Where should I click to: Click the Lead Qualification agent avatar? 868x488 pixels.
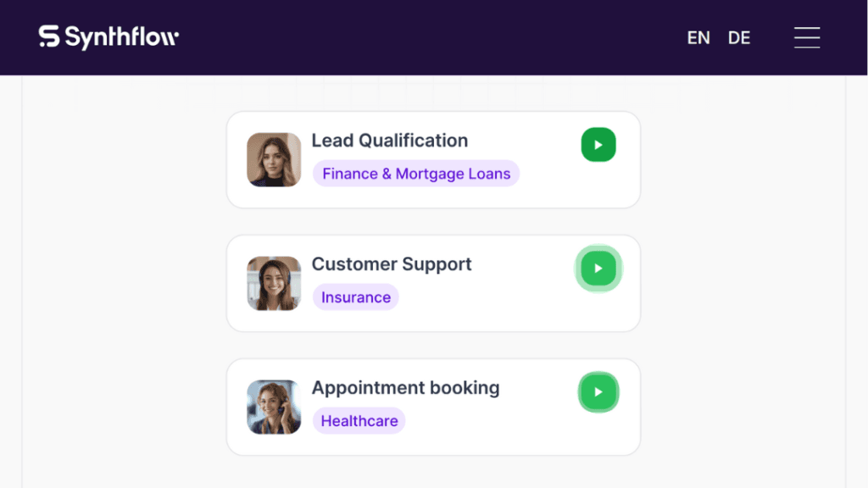pyautogui.click(x=274, y=160)
